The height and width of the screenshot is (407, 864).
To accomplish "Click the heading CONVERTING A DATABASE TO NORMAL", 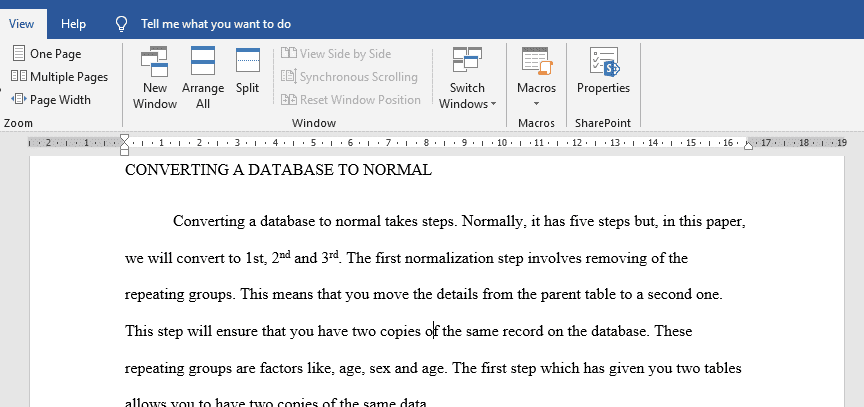I will coord(278,170).
